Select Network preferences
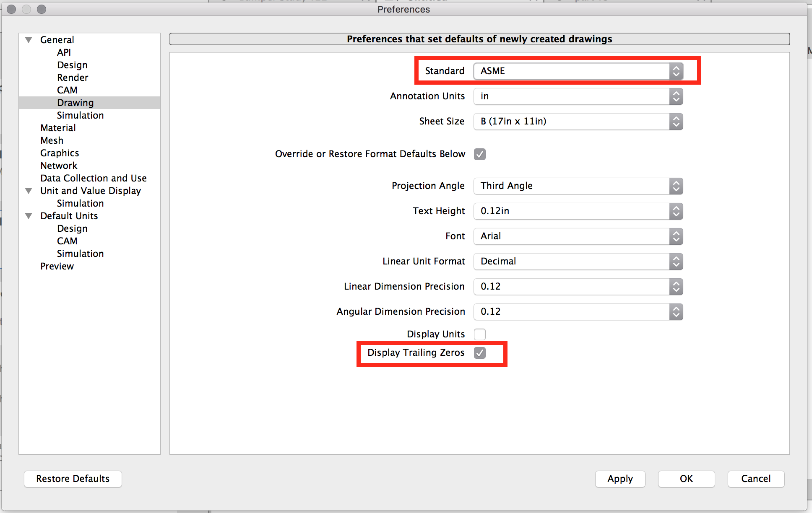This screenshot has width=812, height=513. point(59,165)
